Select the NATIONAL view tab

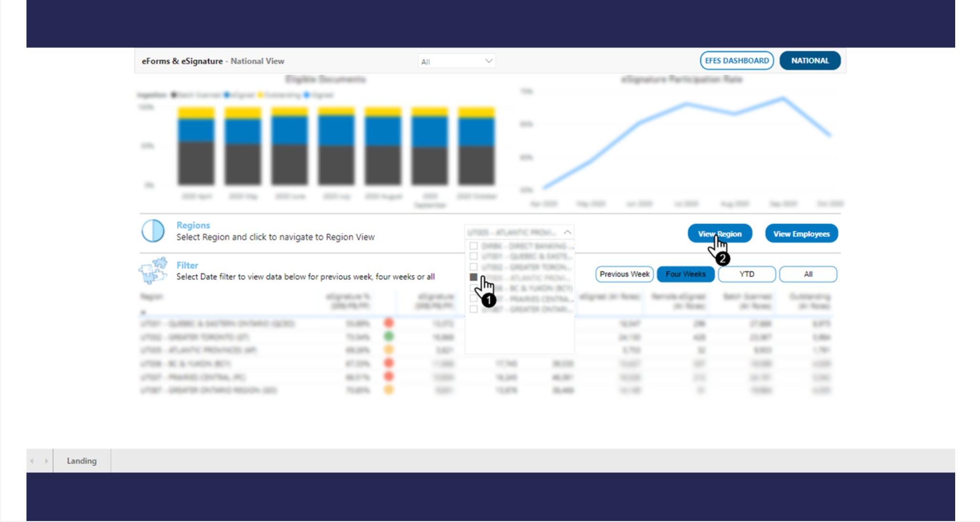(810, 61)
